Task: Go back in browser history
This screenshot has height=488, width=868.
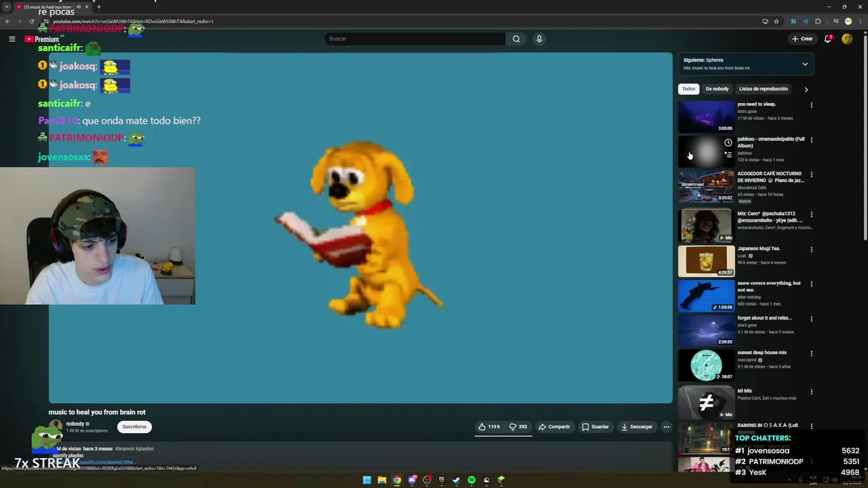Action: (x=7, y=21)
